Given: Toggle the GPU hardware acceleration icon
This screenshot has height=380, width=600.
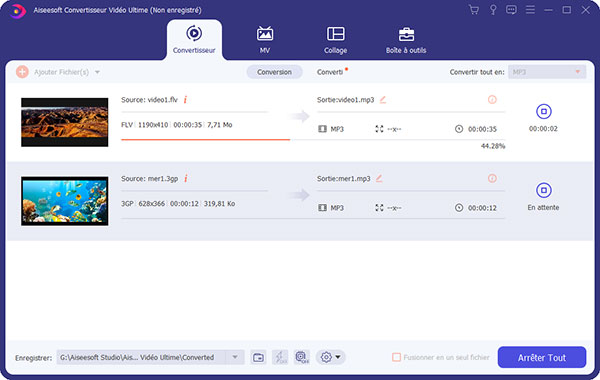Looking at the screenshot, I should (x=302, y=357).
